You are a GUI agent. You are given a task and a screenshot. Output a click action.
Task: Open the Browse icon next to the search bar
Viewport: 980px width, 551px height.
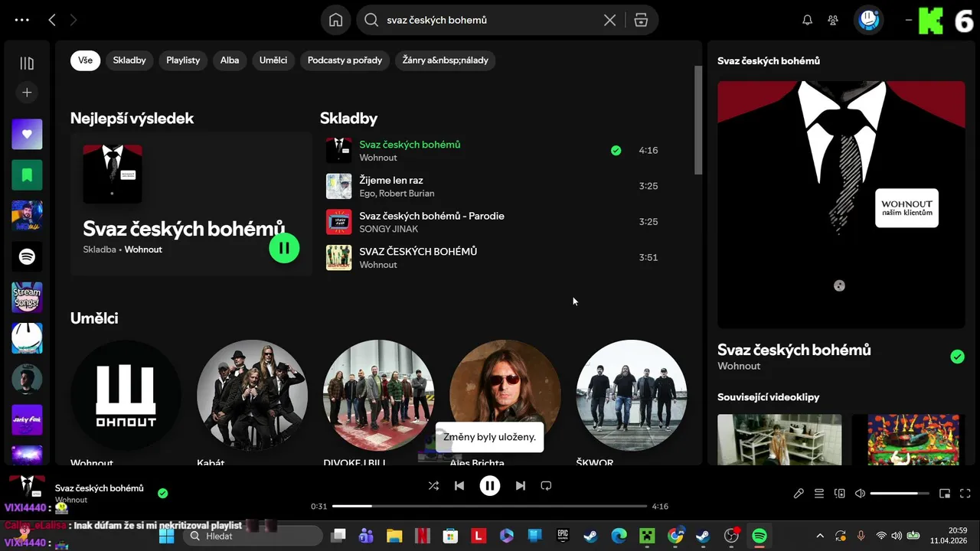click(x=641, y=21)
